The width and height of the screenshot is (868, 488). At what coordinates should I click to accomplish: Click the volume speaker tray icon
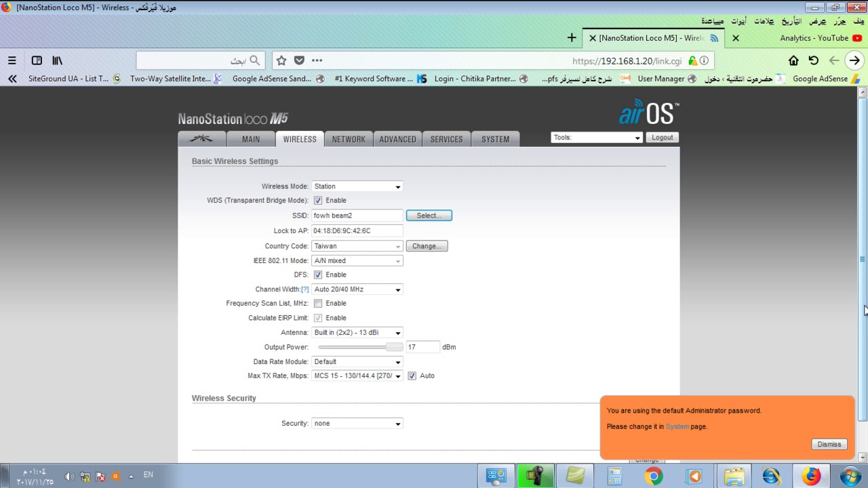click(69, 476)
